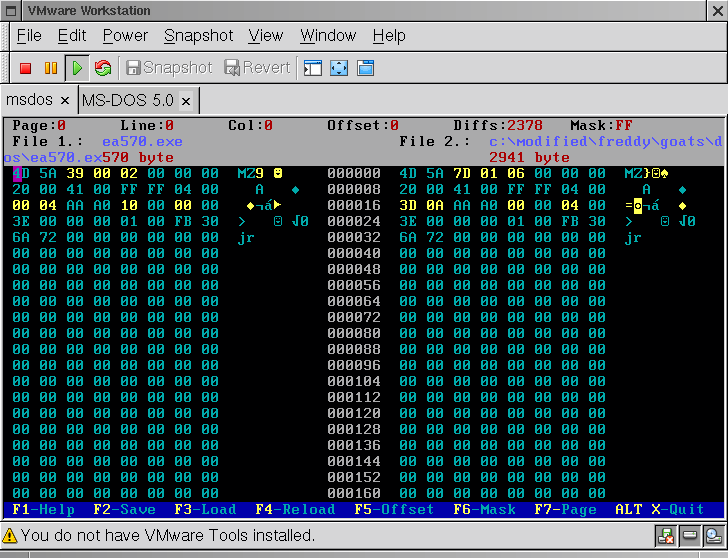Click the CD-ROM device status icon

tap(713, 536)
